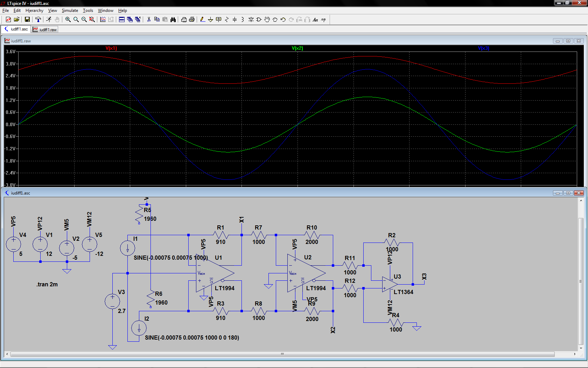
Task: Open the Hierarchy menu
Action: (34, 11)
